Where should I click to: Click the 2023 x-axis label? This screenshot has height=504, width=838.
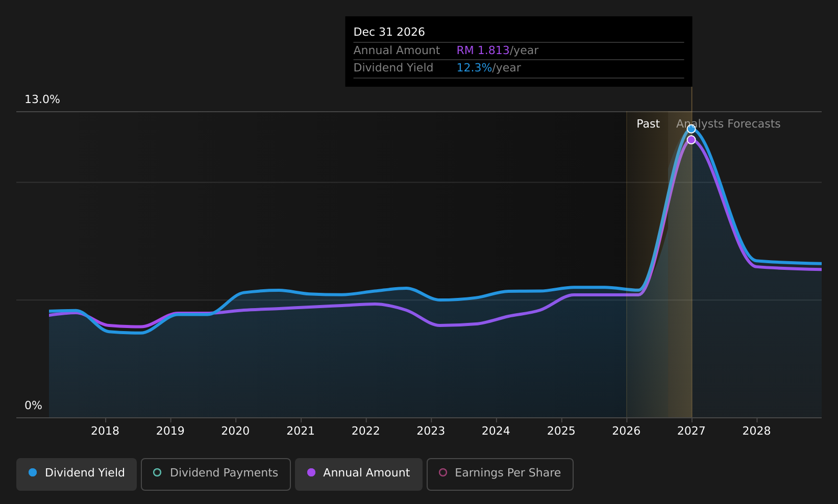pos(431,431)
